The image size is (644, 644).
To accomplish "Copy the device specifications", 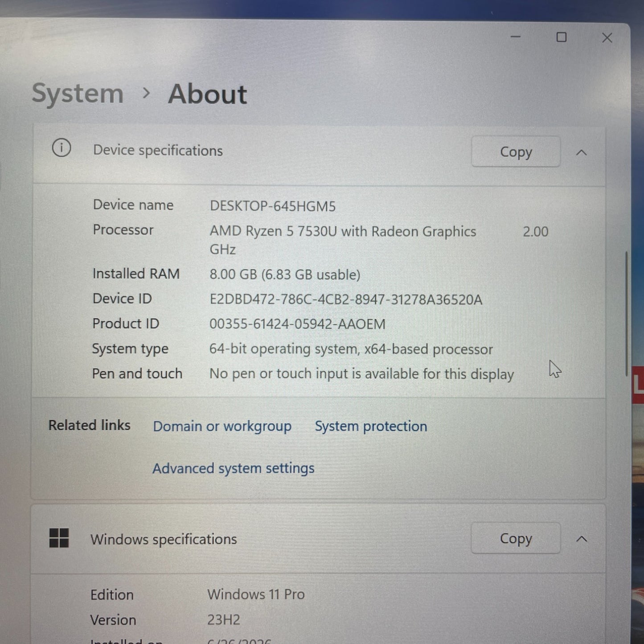I will coord(516,152).
